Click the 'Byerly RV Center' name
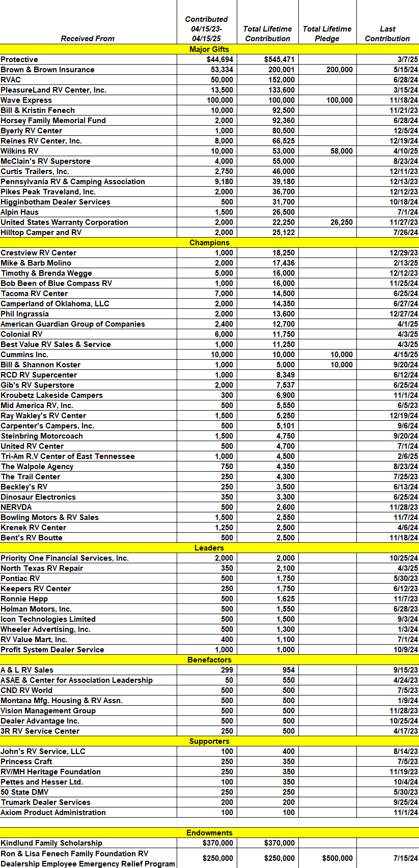This screenshot has height=868, width=419. (x=31, y=131)
